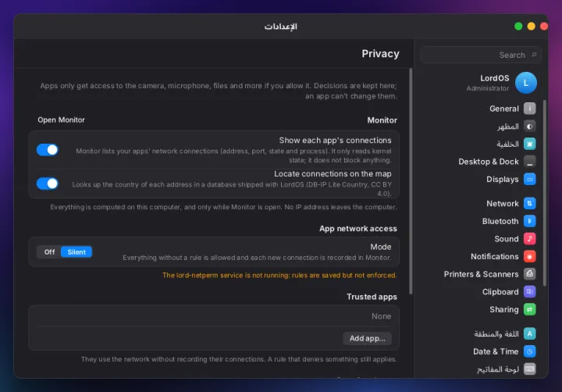Open the Network settings icon
Viewport: 562px width, 392px height.
(x=529, y=203)
